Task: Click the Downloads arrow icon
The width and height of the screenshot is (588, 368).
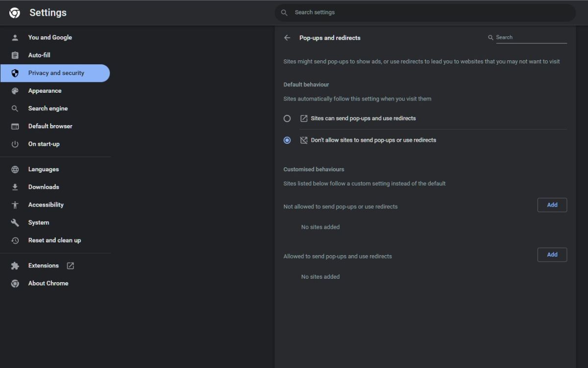Action: 15,186
